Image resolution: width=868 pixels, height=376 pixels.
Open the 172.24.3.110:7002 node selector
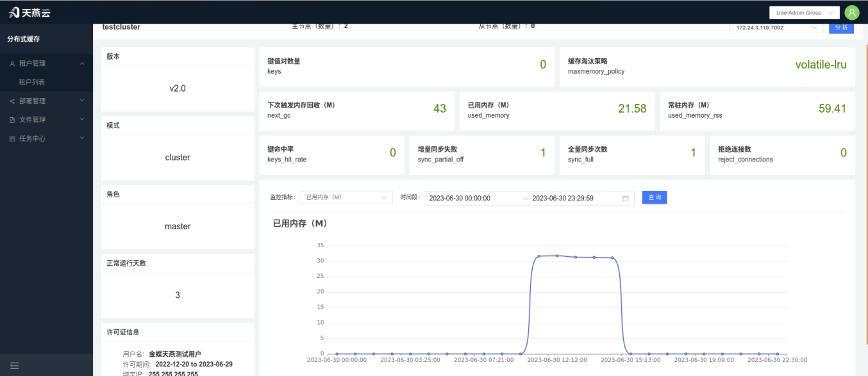[x=776, y=28]
